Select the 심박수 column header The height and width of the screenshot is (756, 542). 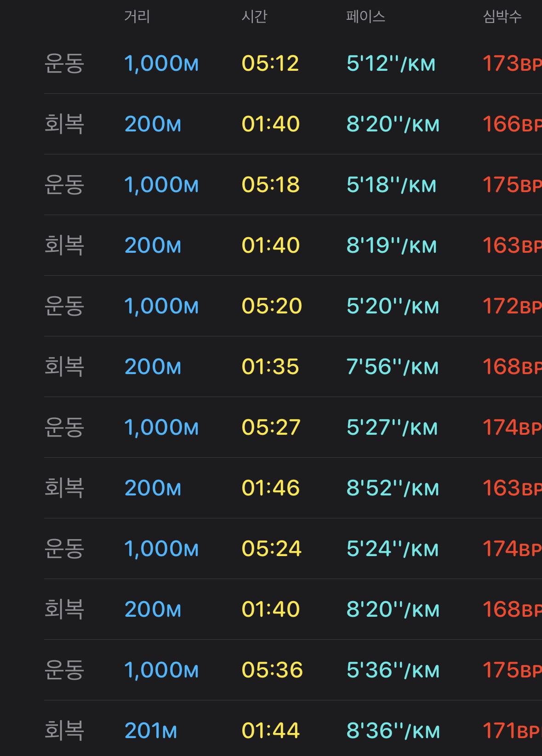[502, 17]
